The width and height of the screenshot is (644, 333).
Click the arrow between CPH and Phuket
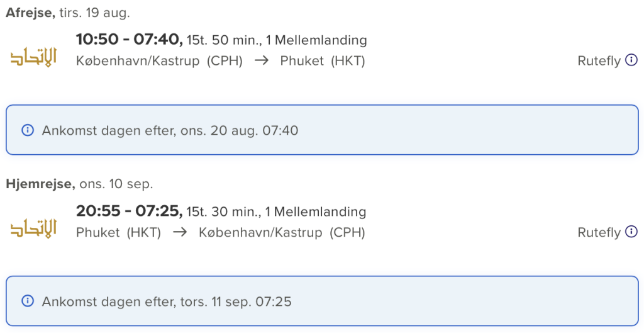[x=261, y=61]
